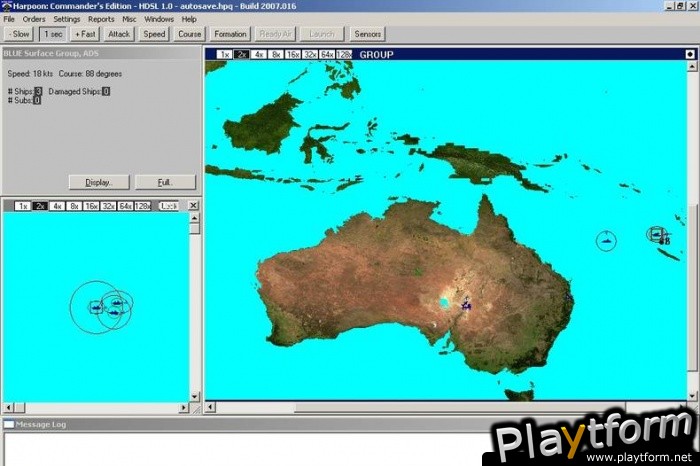Open the Orders menu
The width and height of the screenshot is (700, 466).
click(34, 19)
